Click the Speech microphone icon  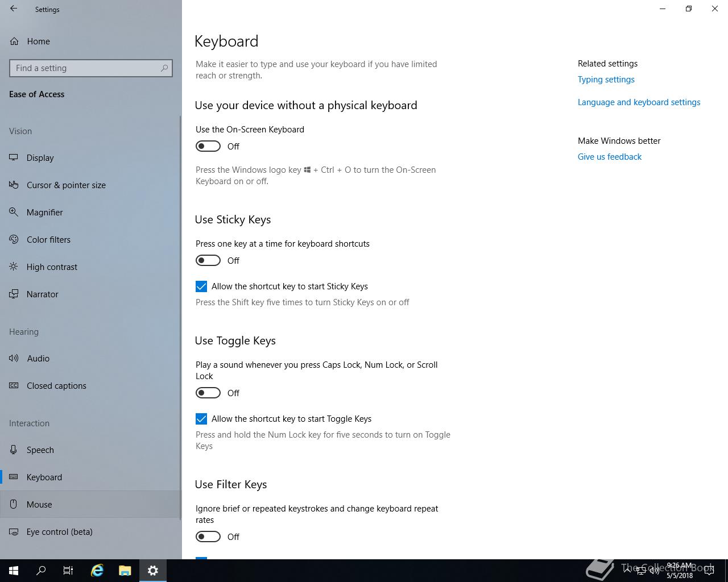click(14, 450)
